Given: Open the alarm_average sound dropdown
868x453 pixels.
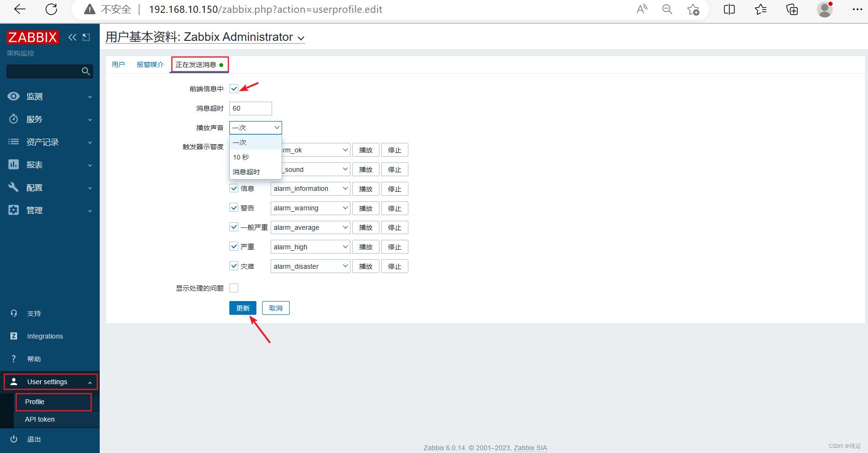Looking at the screenshot, I should pyautogui.click(x=310, y=227).
